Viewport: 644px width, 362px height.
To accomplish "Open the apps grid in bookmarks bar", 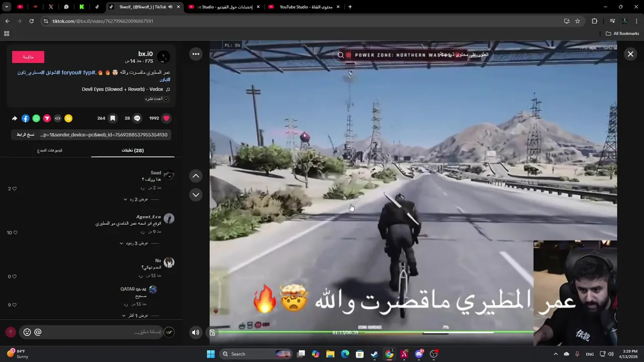I will tap(7, 34).
